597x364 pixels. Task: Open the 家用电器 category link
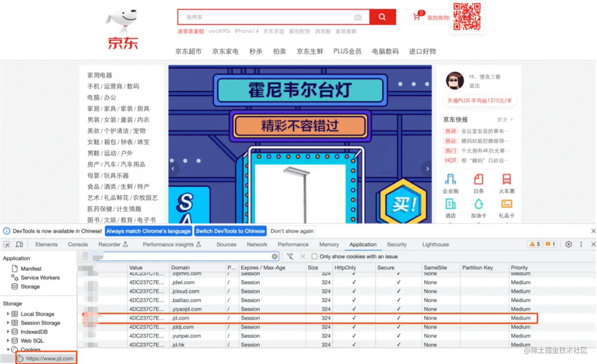click(x=100, y=75)
